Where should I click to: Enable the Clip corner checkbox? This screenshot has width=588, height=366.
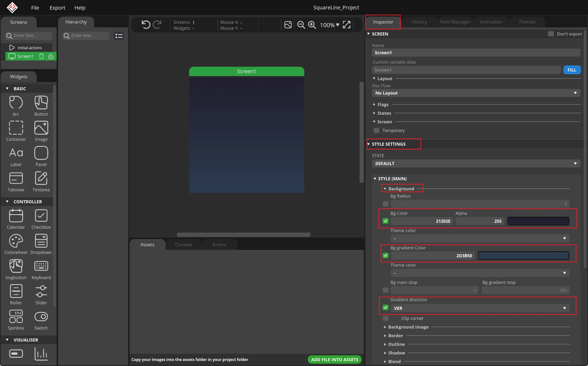click(386, 318)
